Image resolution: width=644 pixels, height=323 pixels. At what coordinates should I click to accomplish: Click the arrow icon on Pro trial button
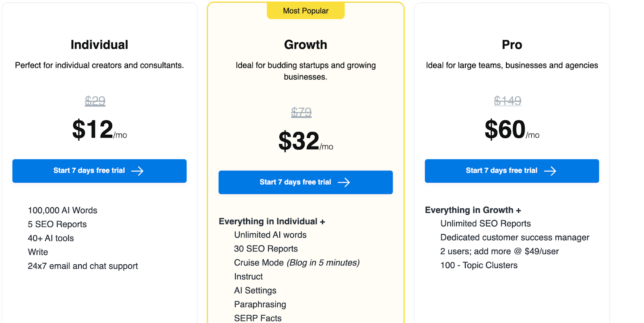[550, 171]
